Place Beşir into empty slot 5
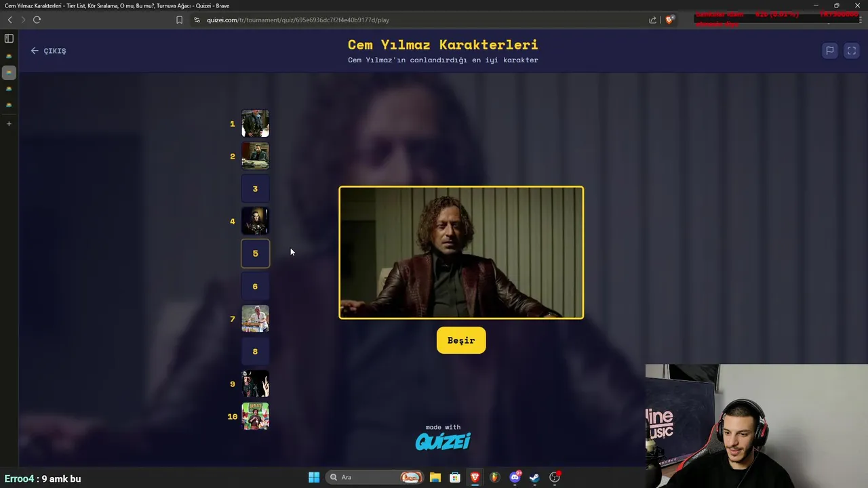868x488 pixels. pos(255,253)
